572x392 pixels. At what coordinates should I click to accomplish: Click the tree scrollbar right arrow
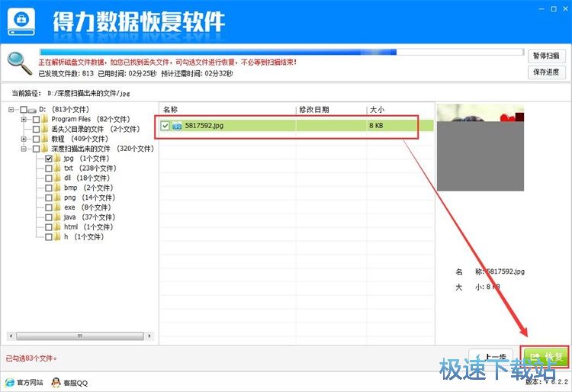pos(149,336)
